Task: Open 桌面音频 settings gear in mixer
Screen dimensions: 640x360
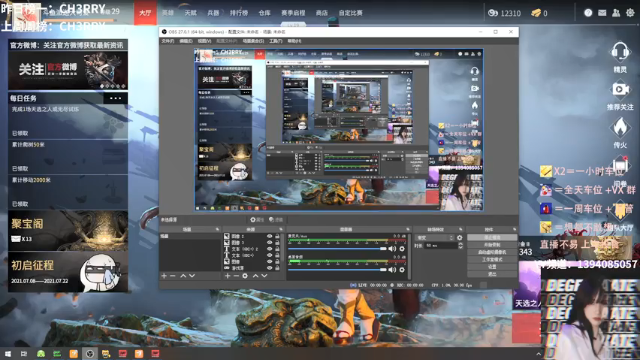Action: point(402,270)
